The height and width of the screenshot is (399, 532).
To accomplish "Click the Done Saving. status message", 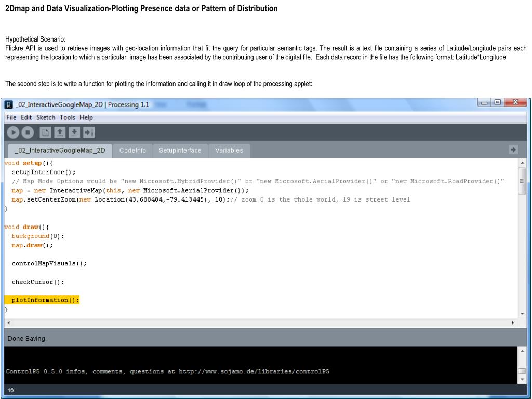I will coord(27,339).
